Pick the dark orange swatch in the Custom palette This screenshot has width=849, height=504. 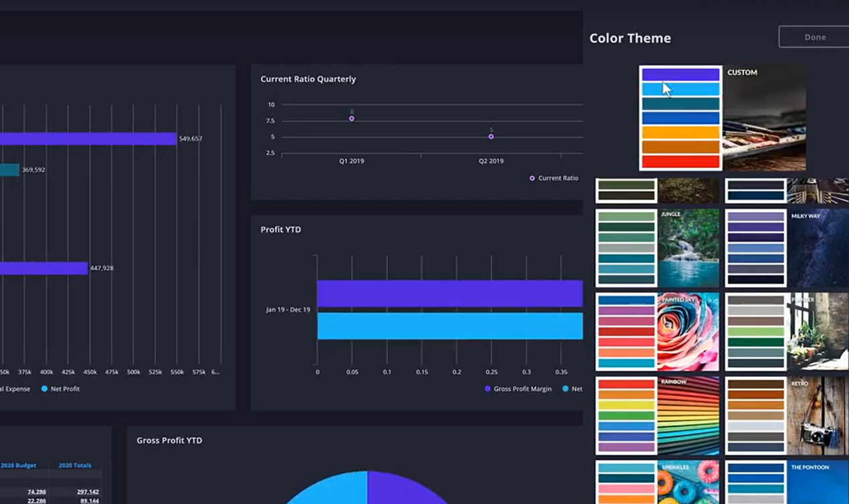pyautogui.click(x=680, y=147)
